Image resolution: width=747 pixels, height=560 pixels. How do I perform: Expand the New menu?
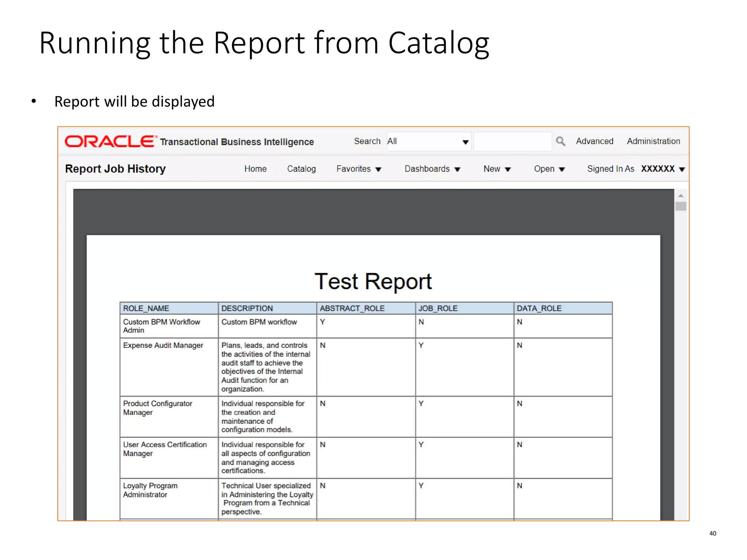(x=497, y=169)
